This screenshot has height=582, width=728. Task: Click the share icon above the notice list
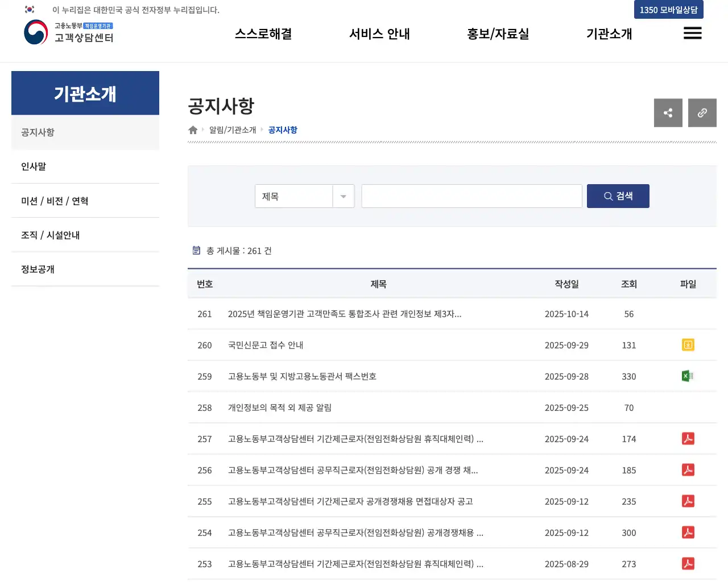(x=668, y=113)
